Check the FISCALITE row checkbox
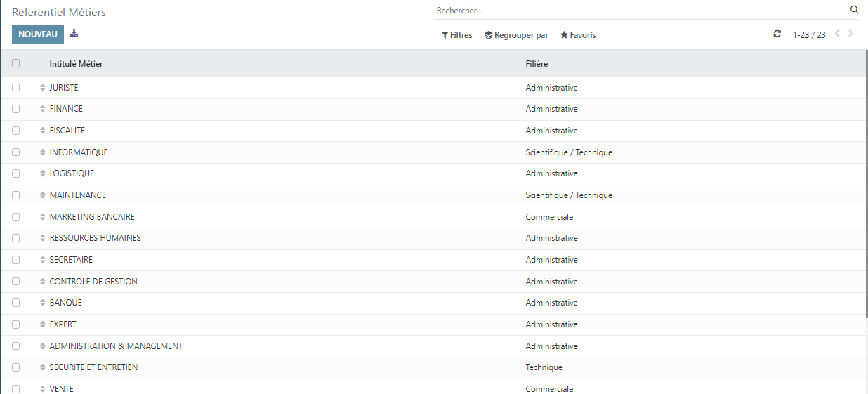This screenshot has width=868, height=394. coord(15,131)
